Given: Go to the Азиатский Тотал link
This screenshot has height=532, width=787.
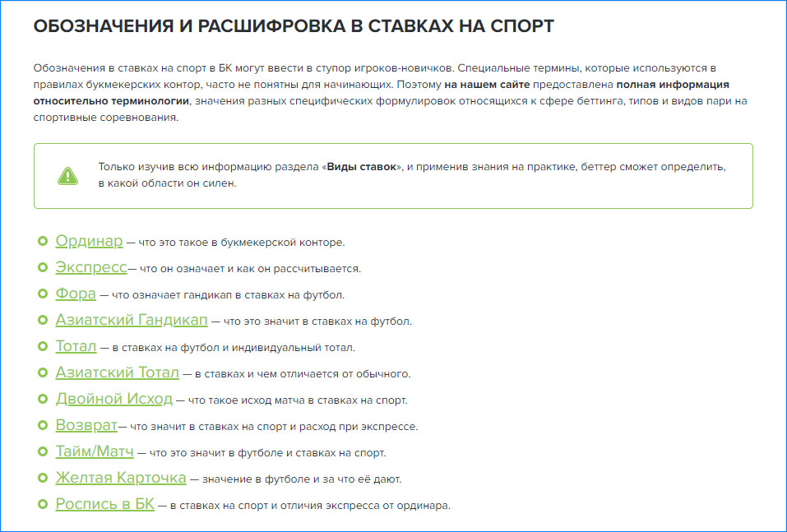Looking at the screenshot, I should tap(117, 372).
